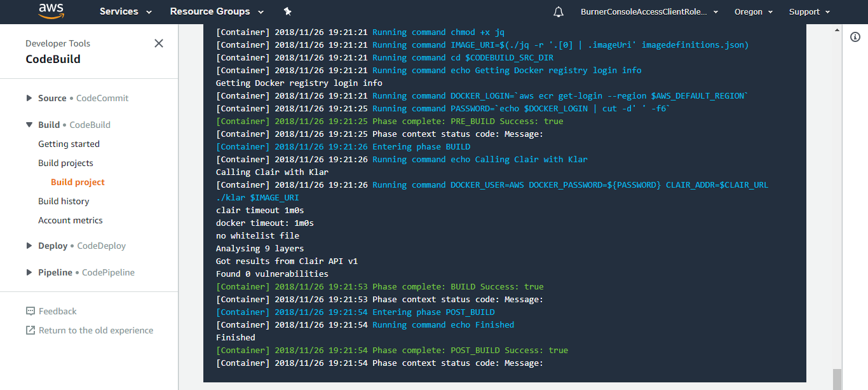Click Return to the old experience
Image resolution: width=868 pixels, height=390 pixels.
click(x=96, y=330)
